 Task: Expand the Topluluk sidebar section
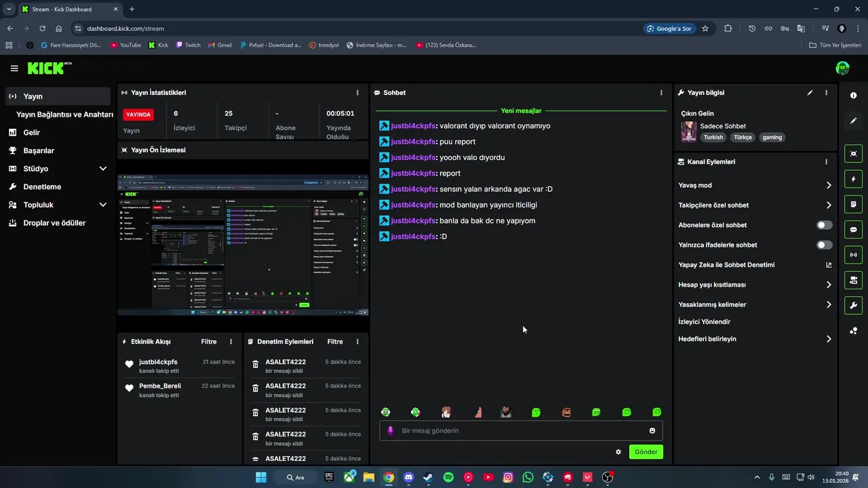coord(103,205)
